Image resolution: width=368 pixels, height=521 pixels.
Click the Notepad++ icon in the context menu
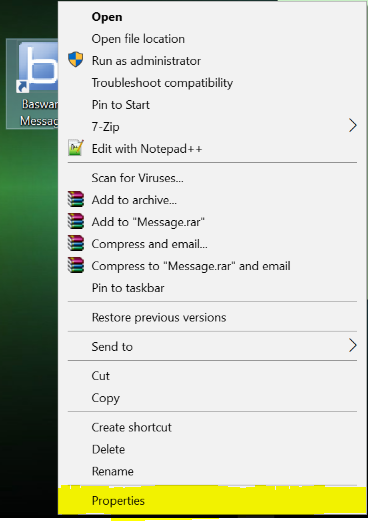click(x=76, y=148)
